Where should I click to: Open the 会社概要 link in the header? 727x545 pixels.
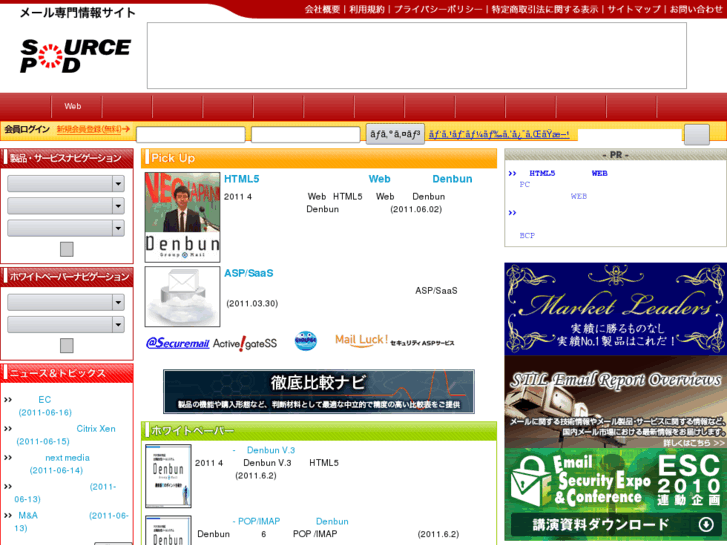322,9
